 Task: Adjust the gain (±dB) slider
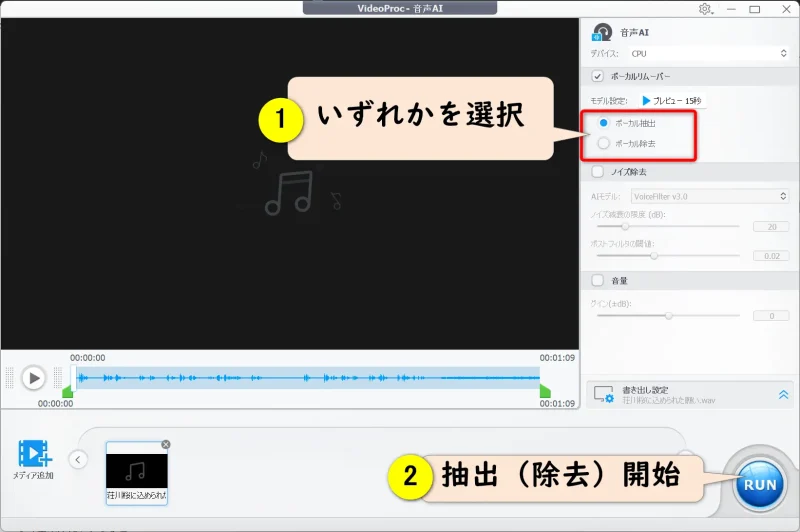coord(668,316)
